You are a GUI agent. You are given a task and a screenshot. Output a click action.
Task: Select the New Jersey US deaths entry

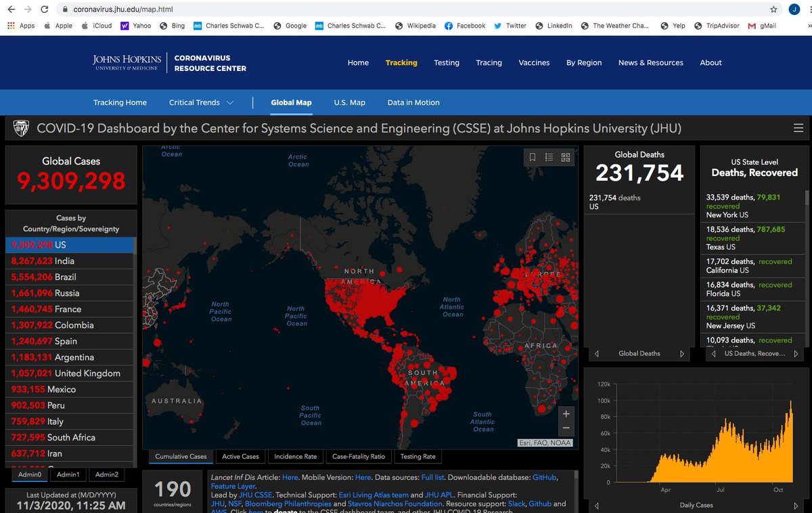751,317
